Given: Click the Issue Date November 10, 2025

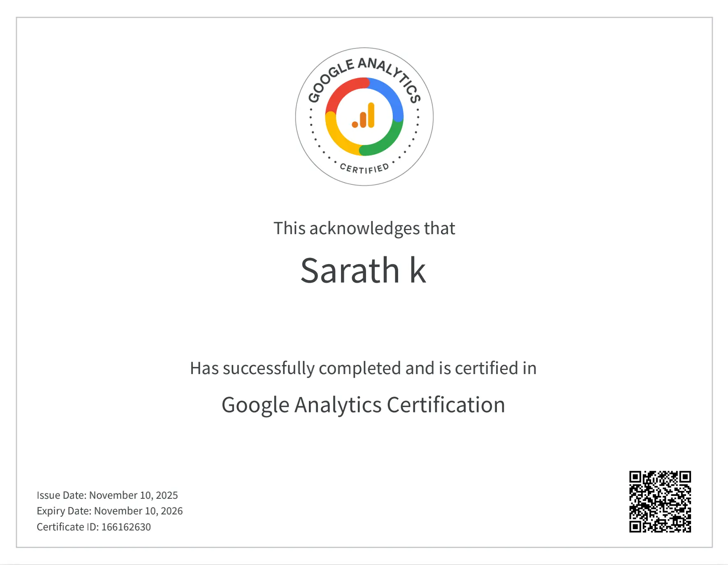Looking at the screenshot, I should click(107, 495).
